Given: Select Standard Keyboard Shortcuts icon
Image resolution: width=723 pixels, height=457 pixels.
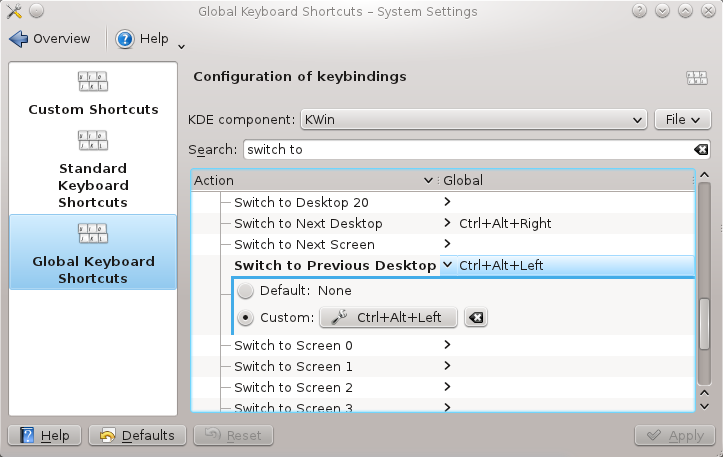Looking at the screenshot, I should pos(92,142).
